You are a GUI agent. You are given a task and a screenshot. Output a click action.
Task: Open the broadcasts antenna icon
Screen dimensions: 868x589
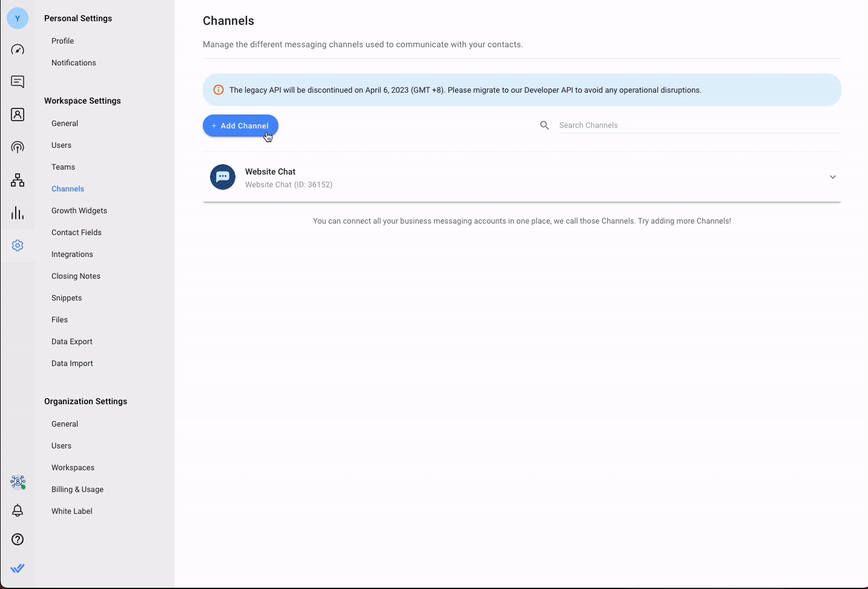tap(18, 147)
